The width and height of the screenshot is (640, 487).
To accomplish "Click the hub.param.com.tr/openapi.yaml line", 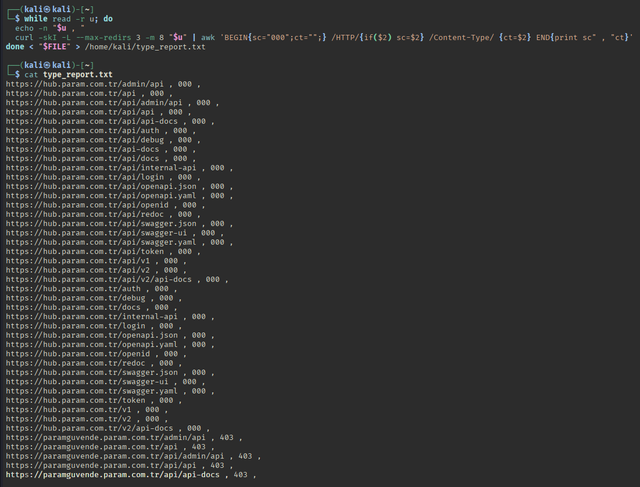I will coord(110,345).
